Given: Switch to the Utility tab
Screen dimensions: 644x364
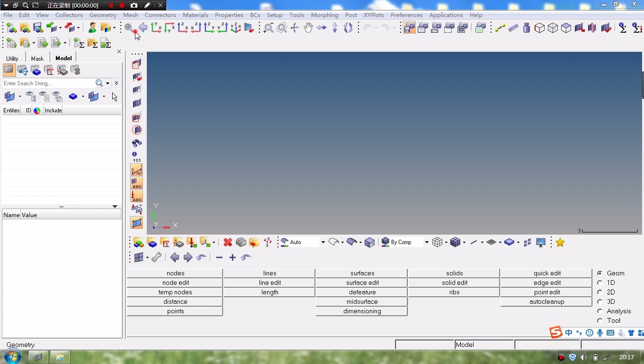Looking at the screenshot, I should [12, 58].
